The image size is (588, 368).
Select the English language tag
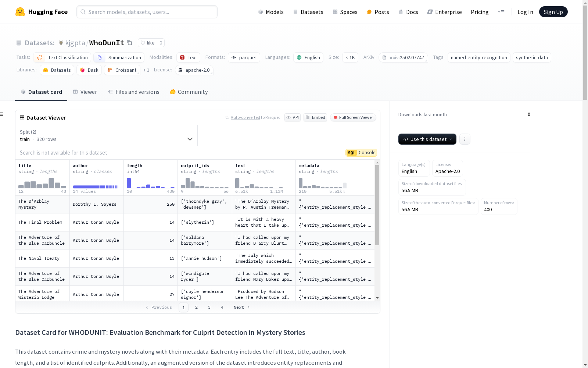point(308,57)
